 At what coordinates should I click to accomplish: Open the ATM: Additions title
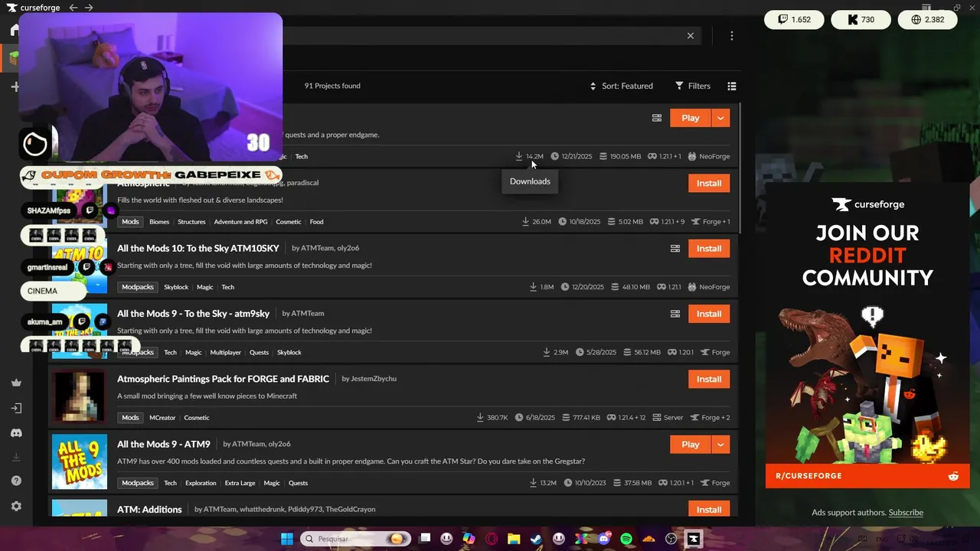point(149,510)
